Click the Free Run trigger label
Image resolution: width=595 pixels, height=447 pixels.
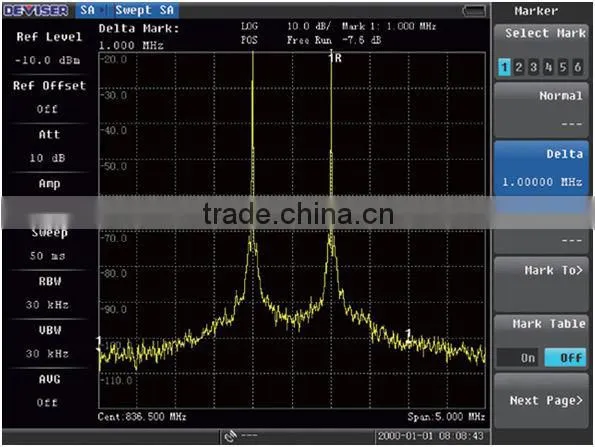point(309,40)
